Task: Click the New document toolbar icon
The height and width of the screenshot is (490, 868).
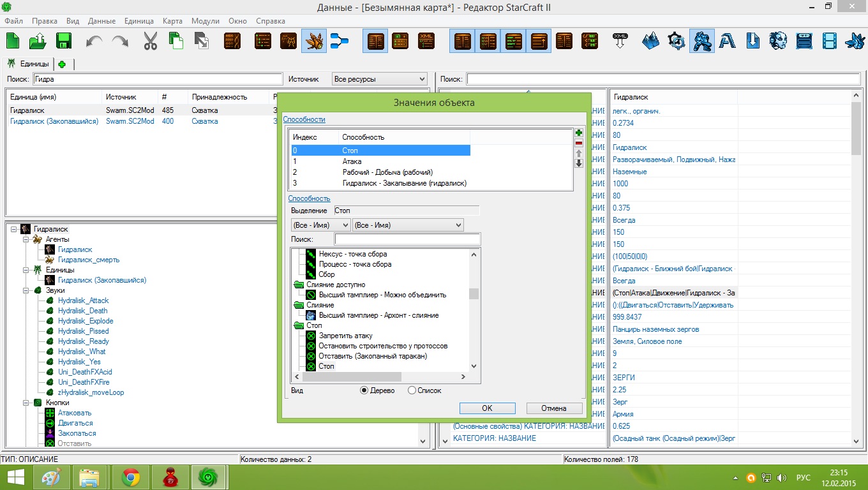Action: 13,41
